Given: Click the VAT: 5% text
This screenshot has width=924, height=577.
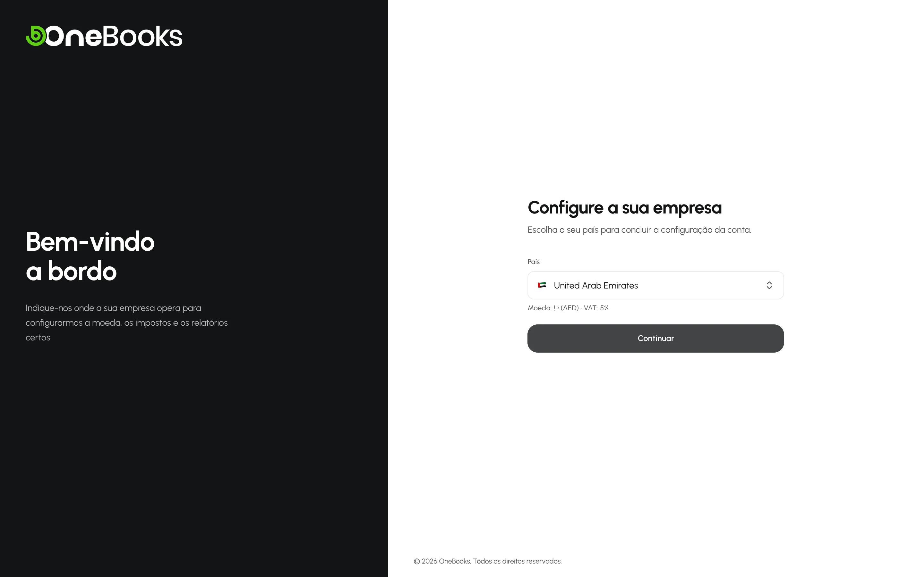Looking at the screenshot, I should (596, 308).
